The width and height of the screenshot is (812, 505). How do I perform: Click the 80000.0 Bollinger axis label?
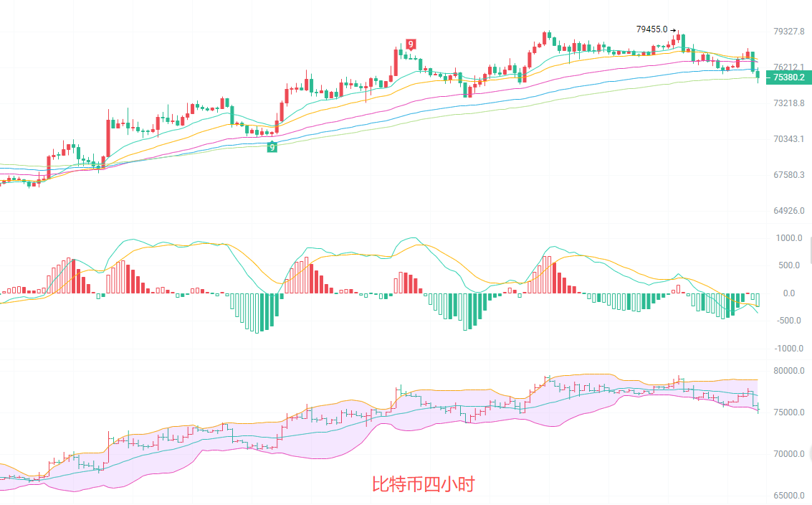coord(789,371)
